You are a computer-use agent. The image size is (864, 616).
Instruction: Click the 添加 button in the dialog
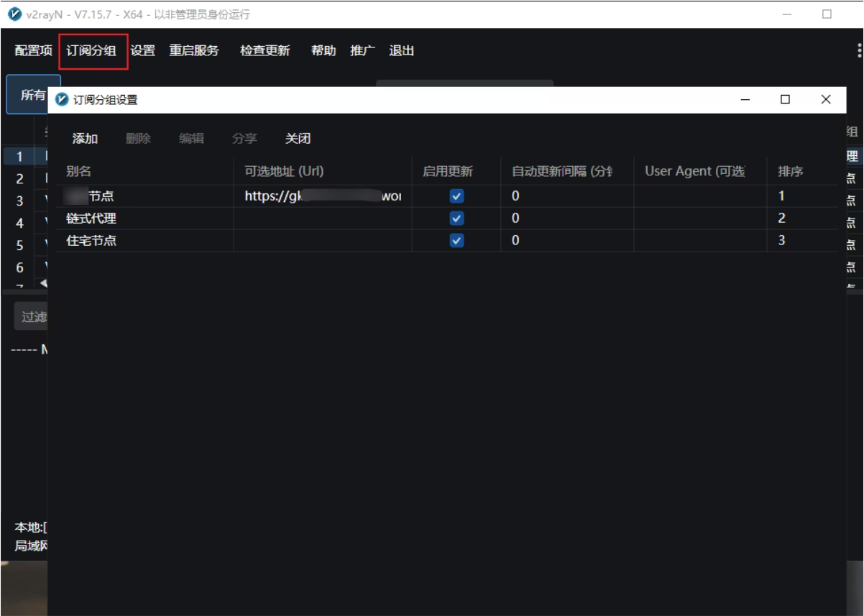85,139
